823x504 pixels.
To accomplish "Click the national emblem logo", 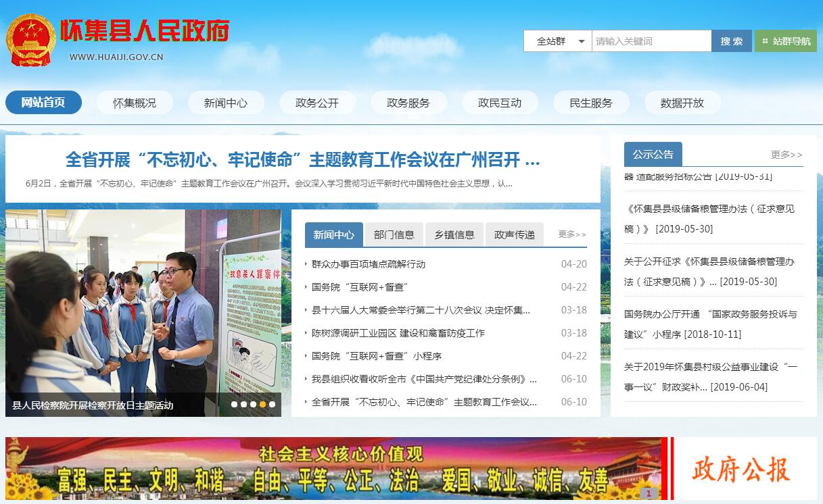I will [x=30, y=39].
